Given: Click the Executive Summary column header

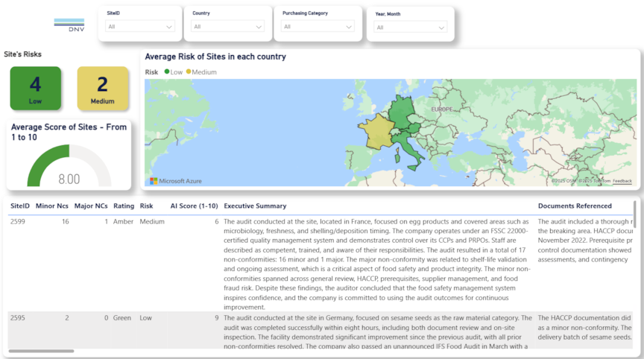Looking at the screenshot, I should point(255,206).
